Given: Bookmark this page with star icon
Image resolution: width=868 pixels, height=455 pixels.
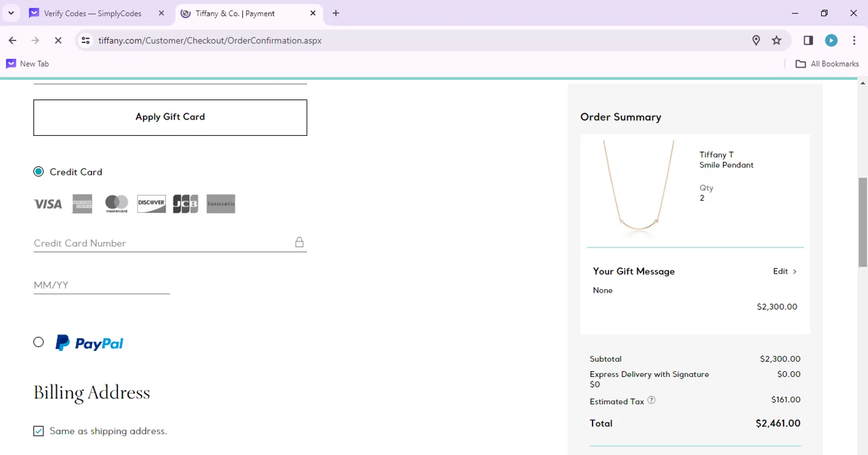Looking at the screenshot, I should [x=777, y=40].
